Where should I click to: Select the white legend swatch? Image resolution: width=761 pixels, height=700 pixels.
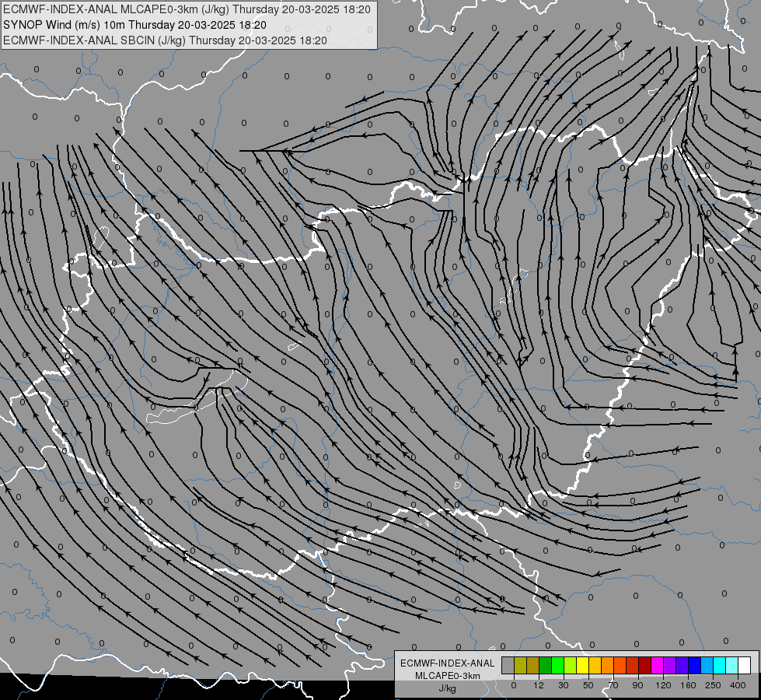tap(744, 666)
